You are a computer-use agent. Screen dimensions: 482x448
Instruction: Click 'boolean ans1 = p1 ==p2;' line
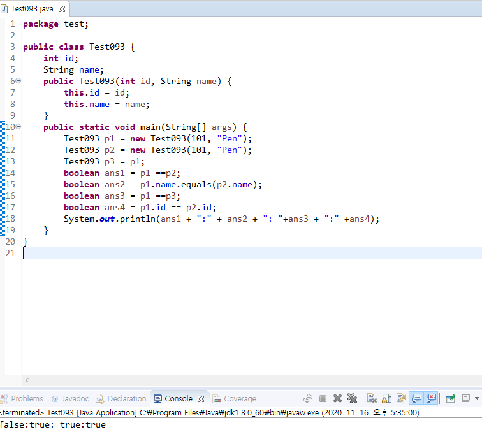pos(122,173)
